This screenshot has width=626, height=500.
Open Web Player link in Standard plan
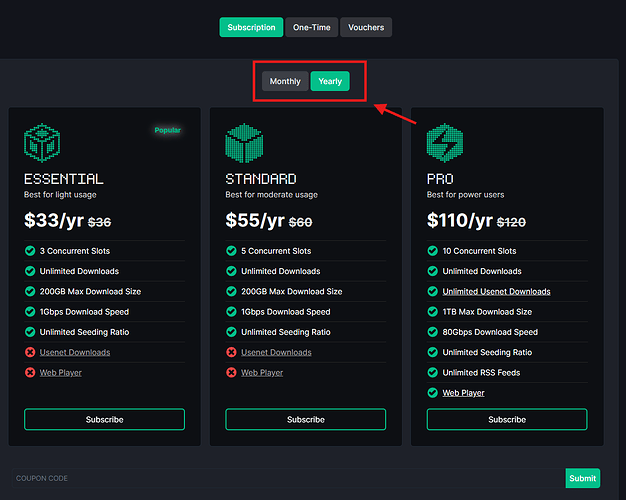262,373
